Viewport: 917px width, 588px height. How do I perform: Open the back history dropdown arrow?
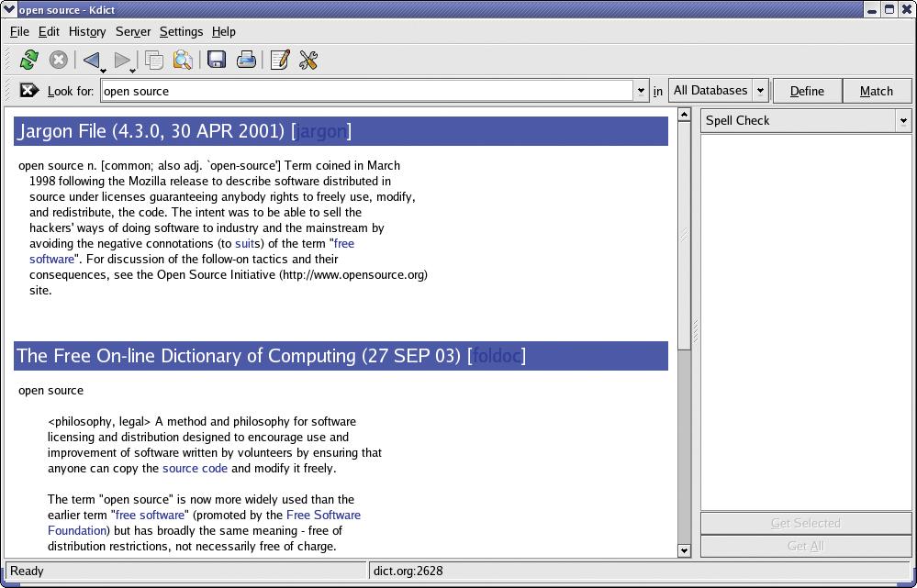104,71
